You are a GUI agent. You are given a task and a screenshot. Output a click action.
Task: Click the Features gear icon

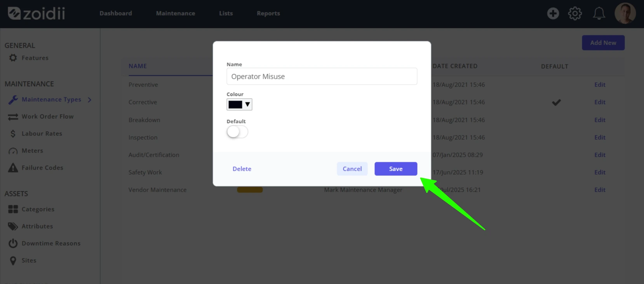coord(13,58)
